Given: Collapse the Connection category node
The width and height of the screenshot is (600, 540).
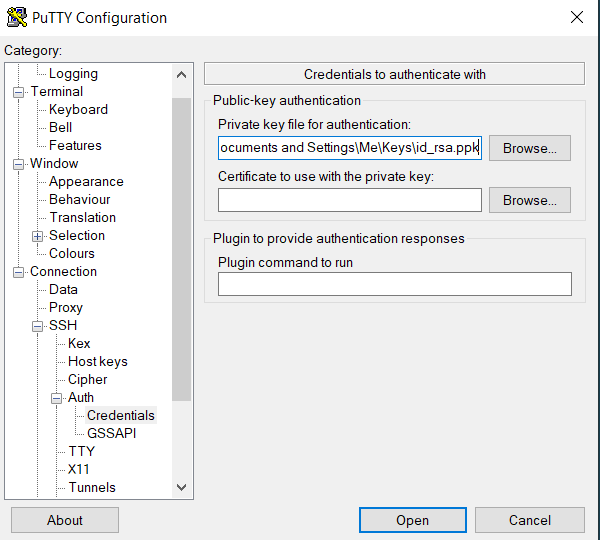Looking at the screenshot, I should tap(18, 272).
